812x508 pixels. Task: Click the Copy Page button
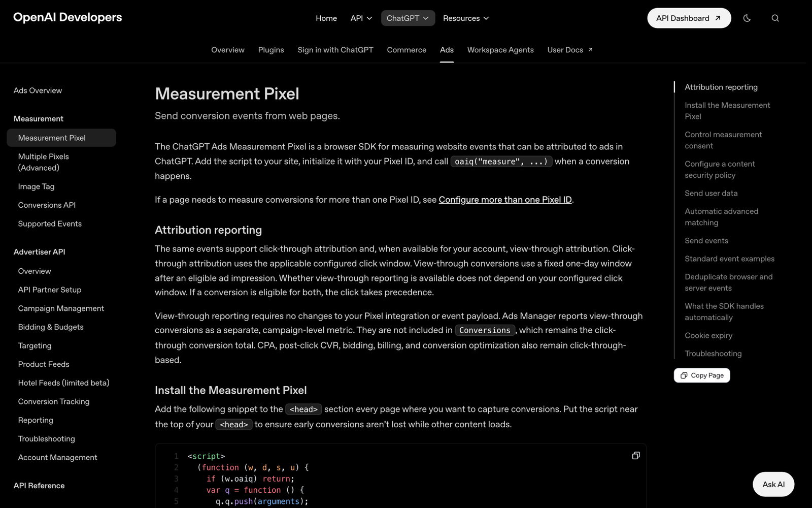[702, 375]
